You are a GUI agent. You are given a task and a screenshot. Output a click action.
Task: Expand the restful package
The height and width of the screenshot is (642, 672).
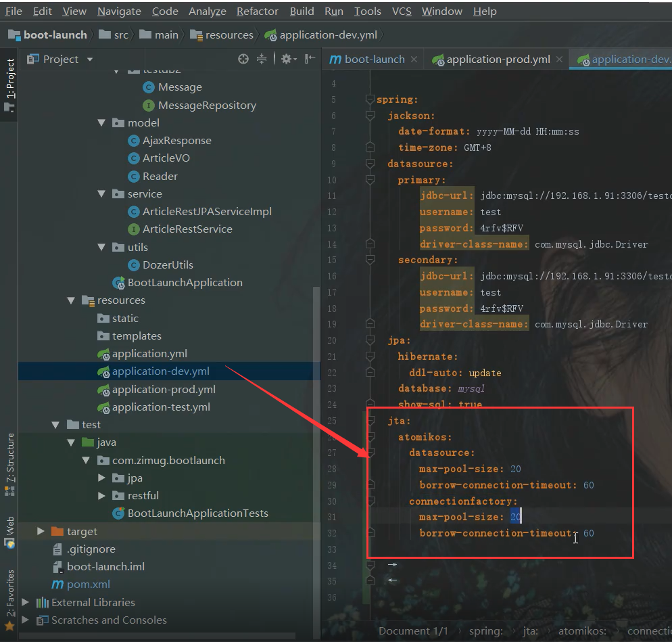(101, 496)
